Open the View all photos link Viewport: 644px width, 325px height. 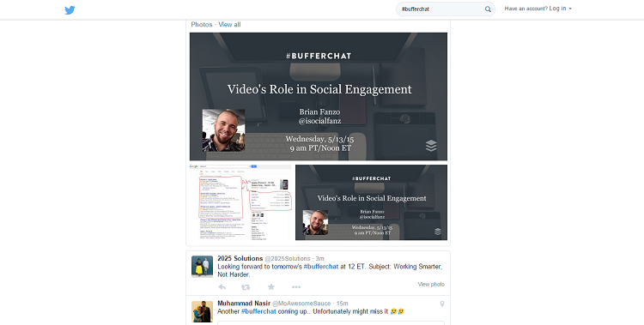(x=229, y=25)
